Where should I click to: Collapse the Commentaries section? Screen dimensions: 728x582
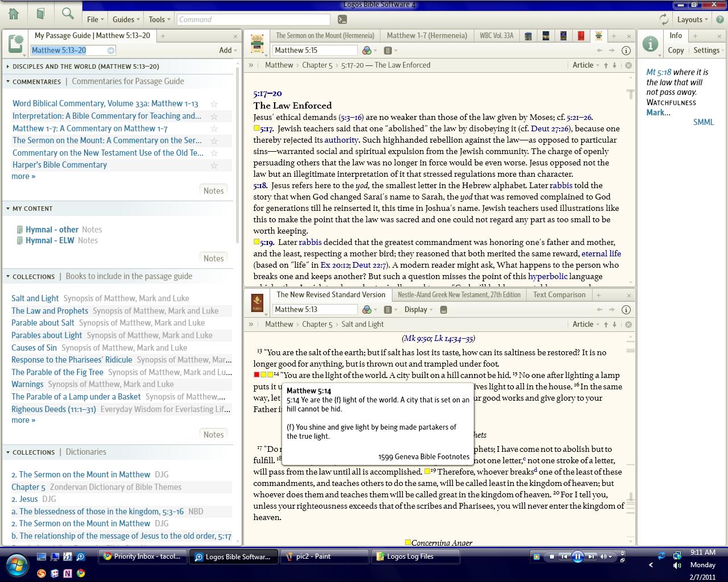8,82
